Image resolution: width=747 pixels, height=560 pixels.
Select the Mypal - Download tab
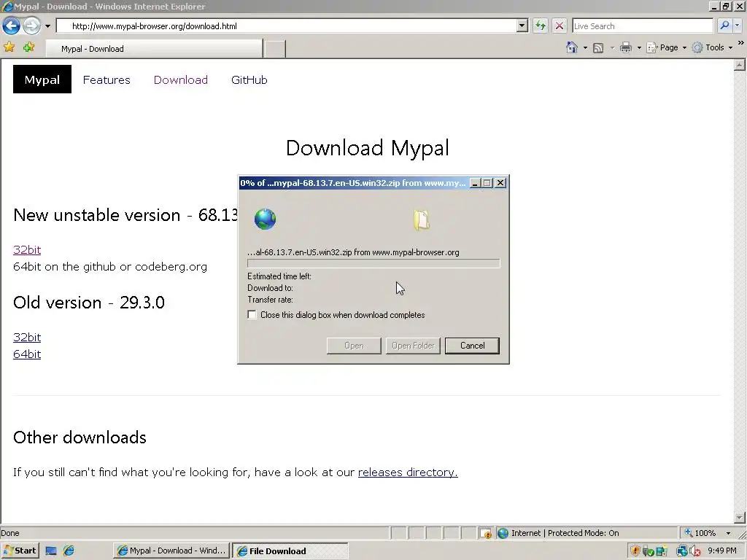pos(154,49)
